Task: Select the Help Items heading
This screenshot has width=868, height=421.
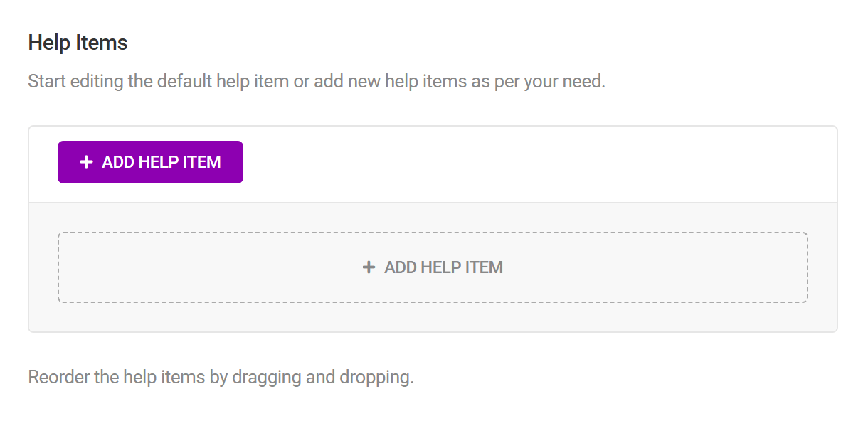Action: click(x=77, y=42)
